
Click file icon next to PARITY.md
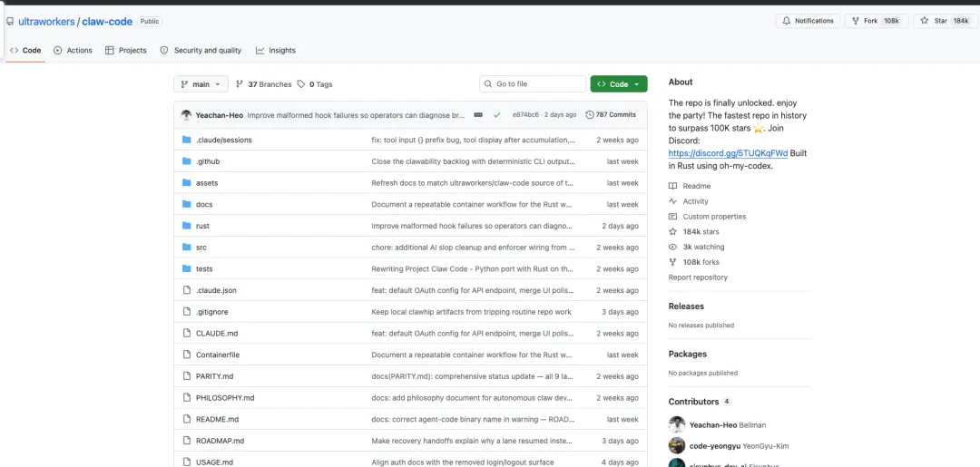[x=186, y=376]
